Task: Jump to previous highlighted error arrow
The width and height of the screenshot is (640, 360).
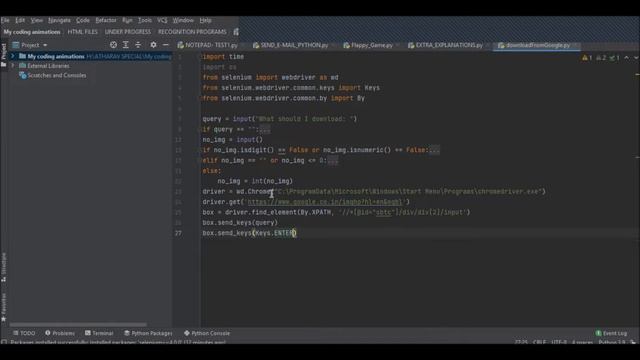Action: pos(627,58)
